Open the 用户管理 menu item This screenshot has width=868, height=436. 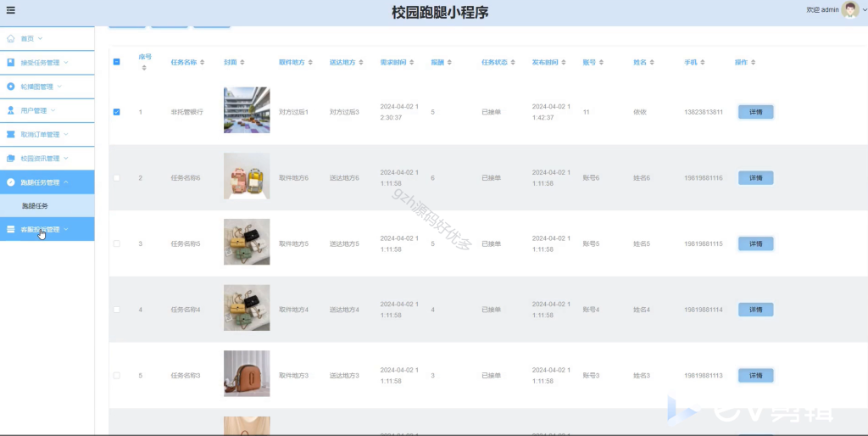tap(47, 110)
